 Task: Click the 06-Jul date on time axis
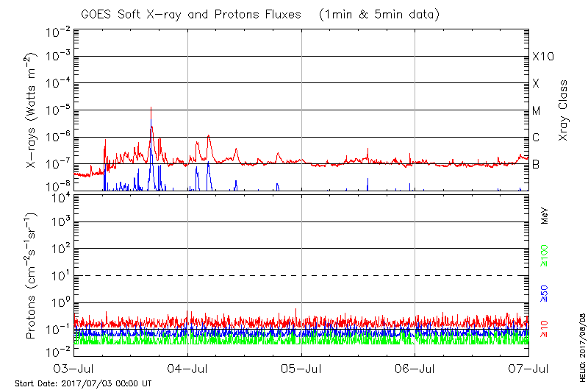point(415,368)
